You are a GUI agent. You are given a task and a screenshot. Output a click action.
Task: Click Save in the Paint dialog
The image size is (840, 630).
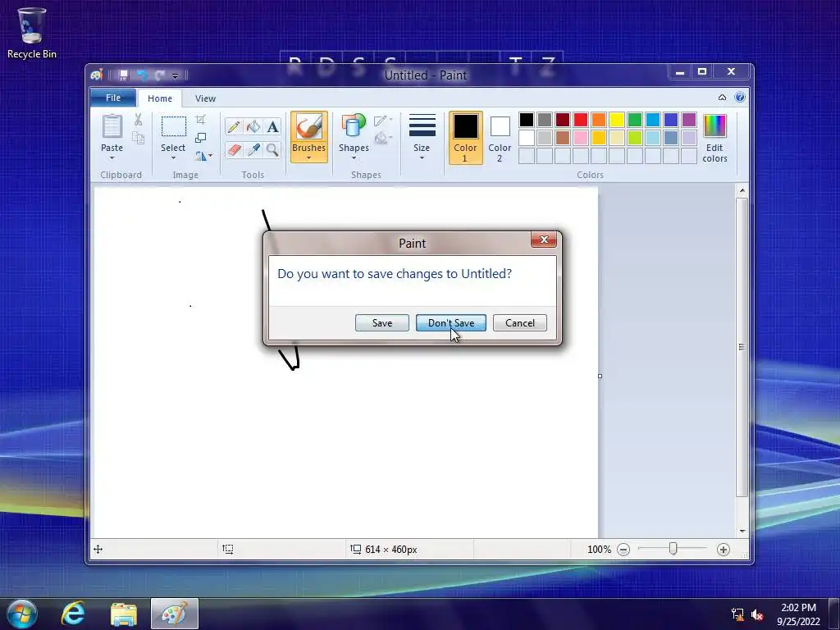pos(382,323)
